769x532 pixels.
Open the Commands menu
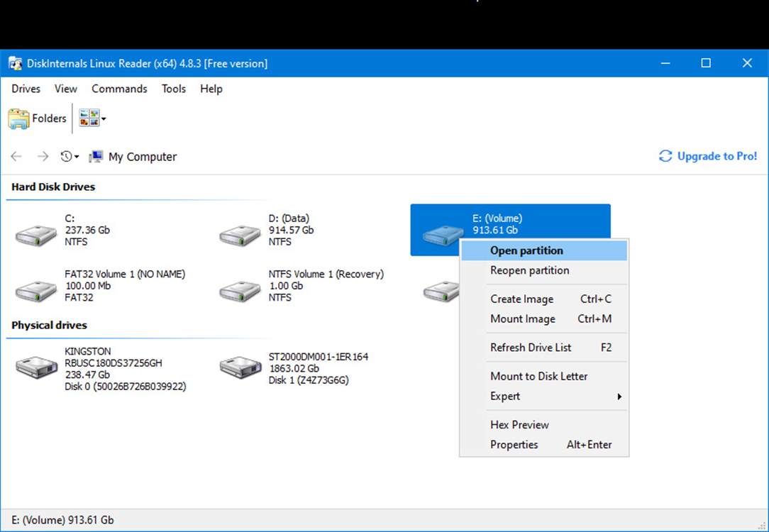119,89
